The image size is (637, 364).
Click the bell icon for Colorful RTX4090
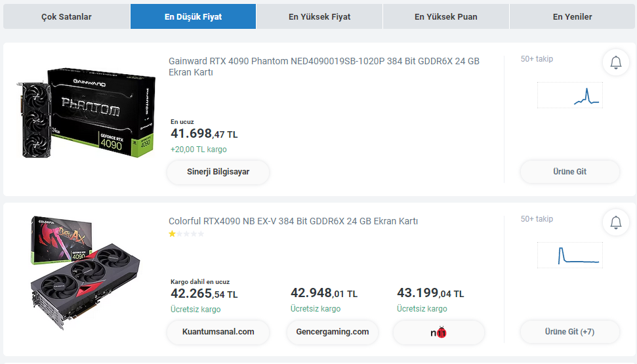616,222
